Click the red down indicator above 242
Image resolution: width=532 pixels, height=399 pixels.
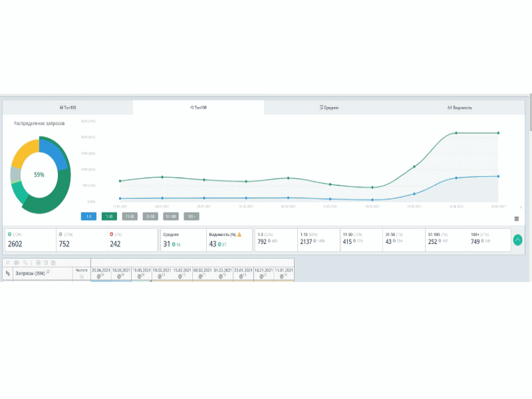(x=111, y=234)
